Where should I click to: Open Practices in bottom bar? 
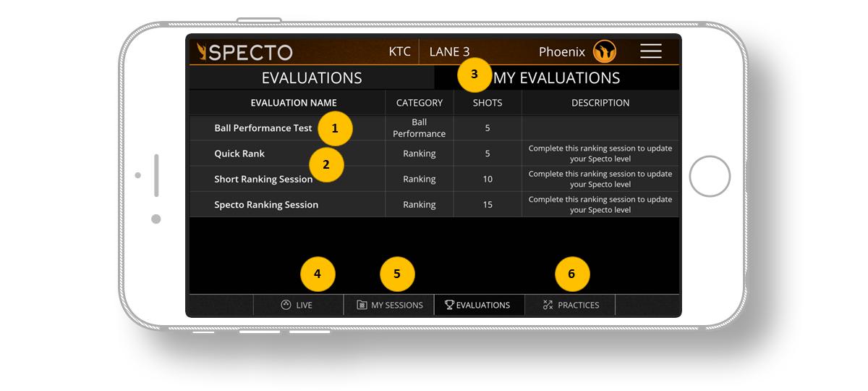[x=570, y=305]
